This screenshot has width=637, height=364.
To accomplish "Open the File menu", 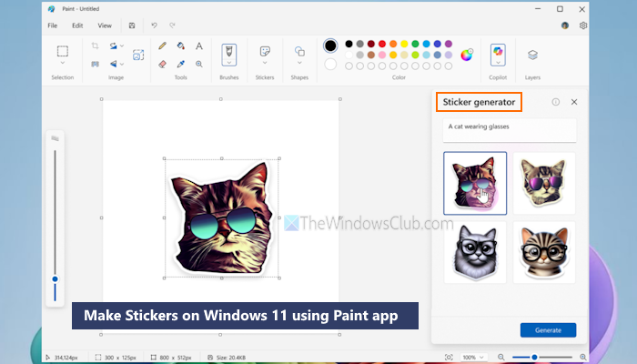I will click(x=54, y=25).
